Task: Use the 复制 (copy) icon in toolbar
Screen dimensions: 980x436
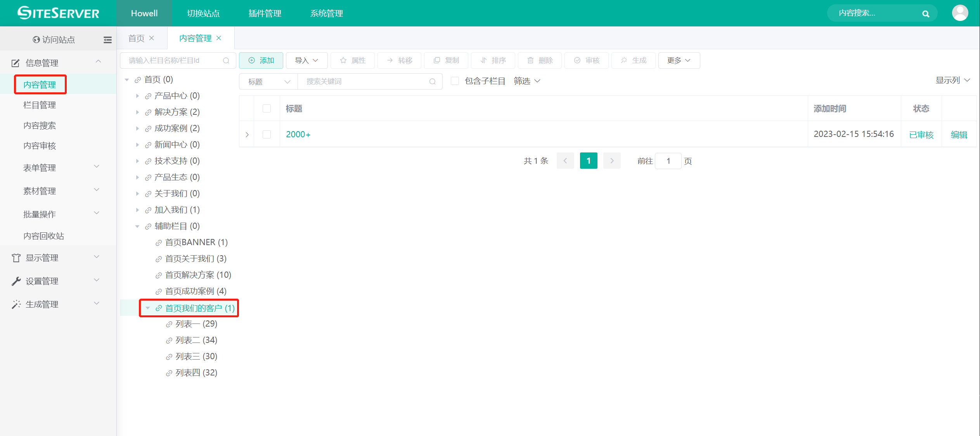Action: 437,61
